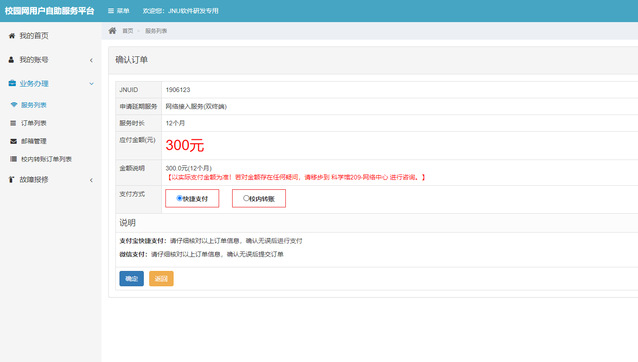Click the 说明 section heading
The image size is (638, 362).
point(127,223)
